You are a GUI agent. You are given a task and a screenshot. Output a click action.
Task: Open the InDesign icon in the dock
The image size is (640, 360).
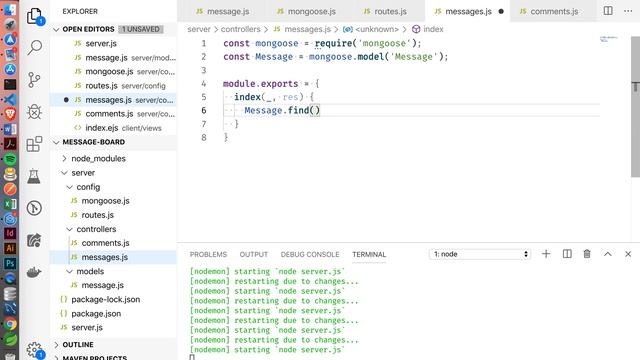(10, 233)
